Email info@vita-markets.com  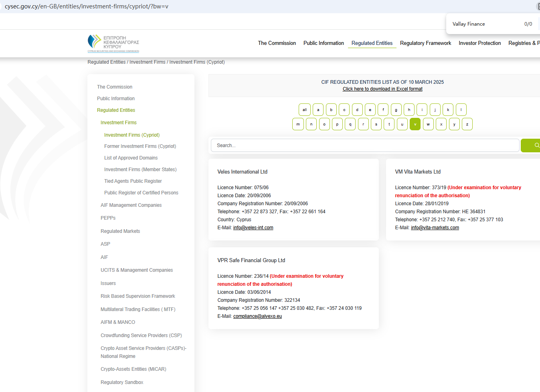(435, 228)
